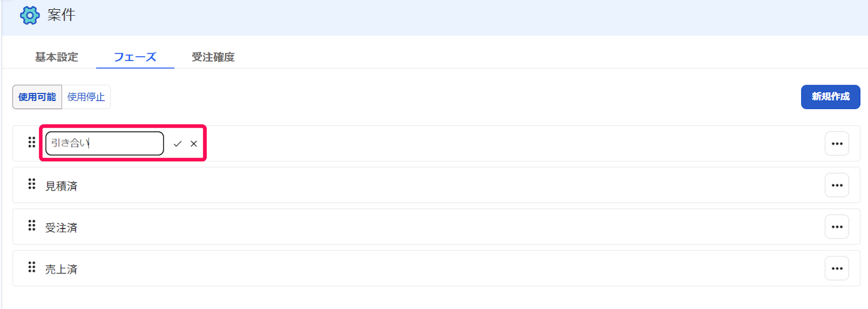
Task: Click drag handle beside 見積済
Action: [32, 184]
